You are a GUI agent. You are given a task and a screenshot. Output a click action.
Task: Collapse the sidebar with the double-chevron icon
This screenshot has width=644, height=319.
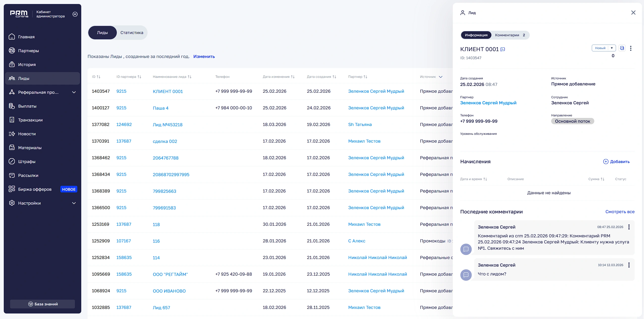pyautogui.click(x=75, y=14)
